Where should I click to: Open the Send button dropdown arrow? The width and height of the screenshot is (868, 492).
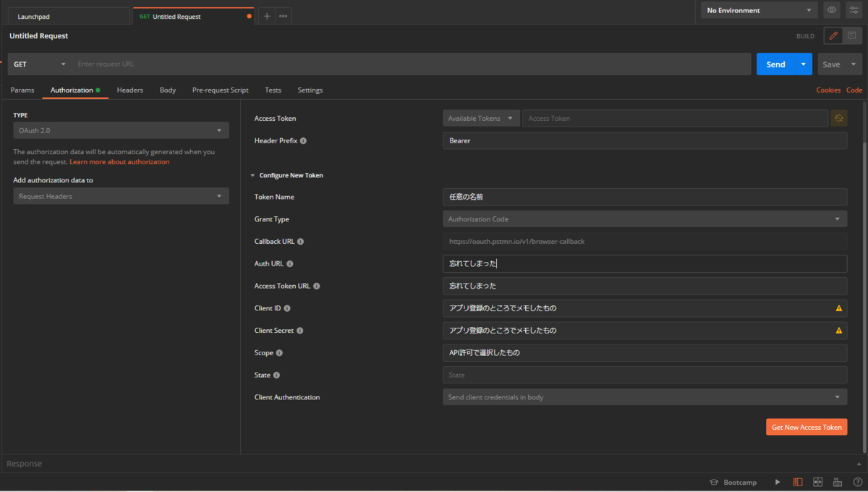point(804,64)
